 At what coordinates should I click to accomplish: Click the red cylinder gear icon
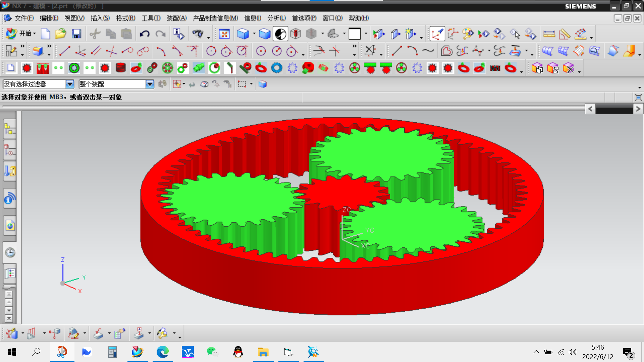(x=120, y=68)
